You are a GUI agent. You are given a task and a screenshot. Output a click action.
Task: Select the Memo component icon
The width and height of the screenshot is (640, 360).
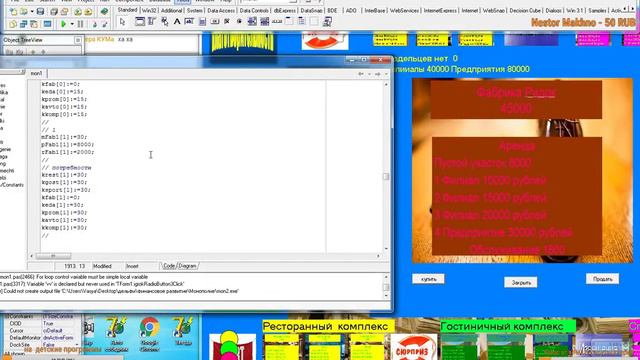click(202, 21)
